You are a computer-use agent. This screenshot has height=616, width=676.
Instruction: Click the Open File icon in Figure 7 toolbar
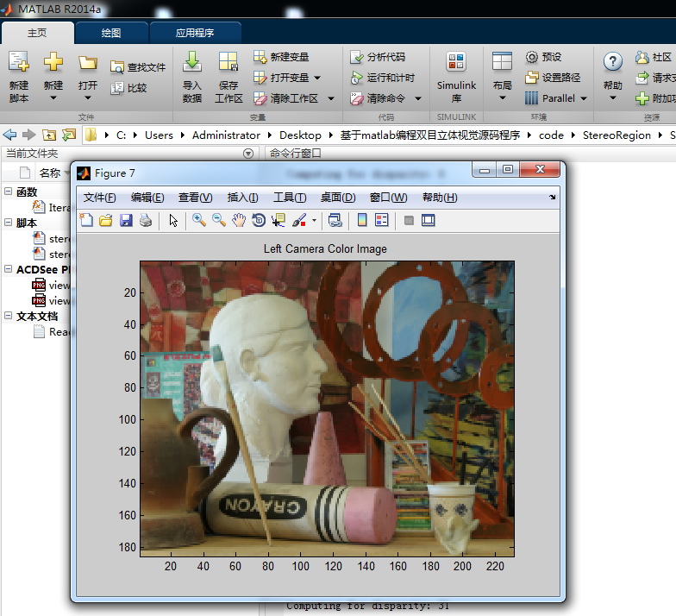pyautogui.click(x=105, y=220)
